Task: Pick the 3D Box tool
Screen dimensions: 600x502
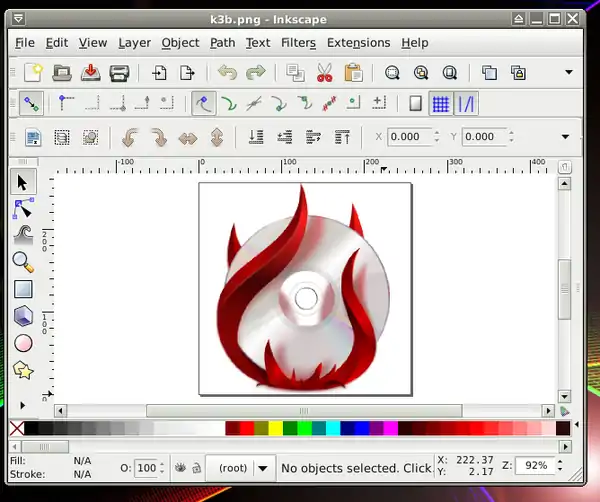Action: pyautogui.click(x=23, y=316)
